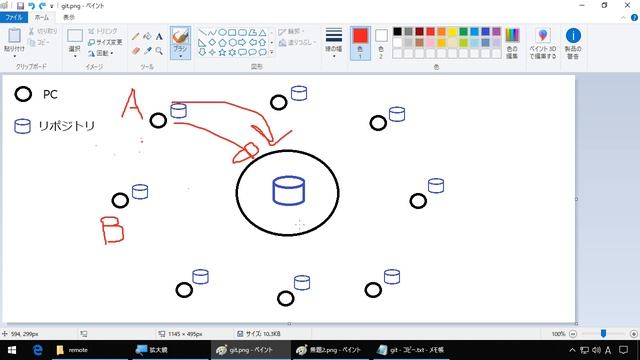Click the Brush (ブラシ) tool icon
This screenshot has height=360, width=640.
[x=180, y=37]
